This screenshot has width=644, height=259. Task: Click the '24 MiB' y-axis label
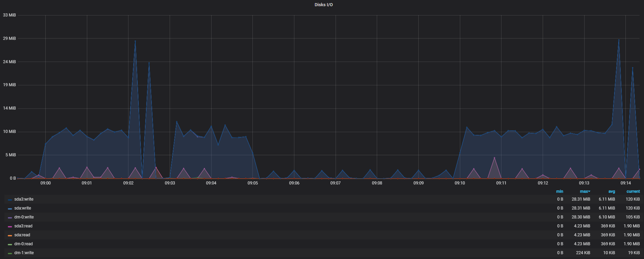click(x=9, y=62)
